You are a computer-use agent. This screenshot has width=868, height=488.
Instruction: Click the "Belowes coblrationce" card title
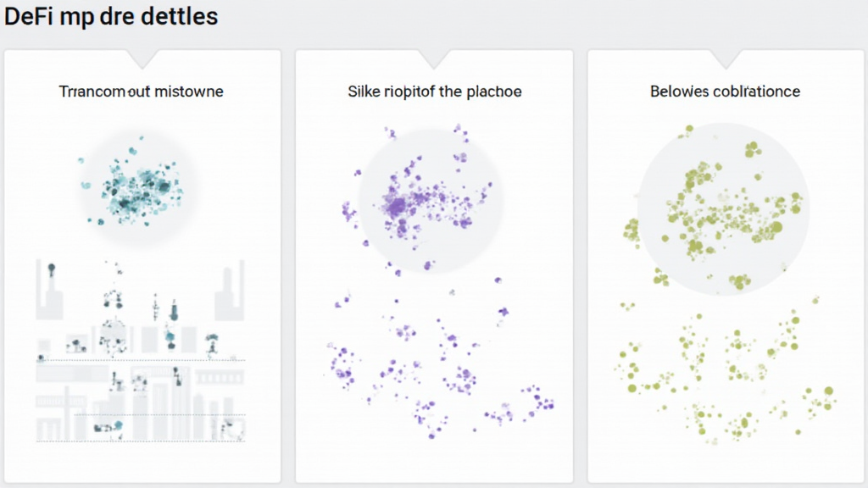click(x=725, y=91)
